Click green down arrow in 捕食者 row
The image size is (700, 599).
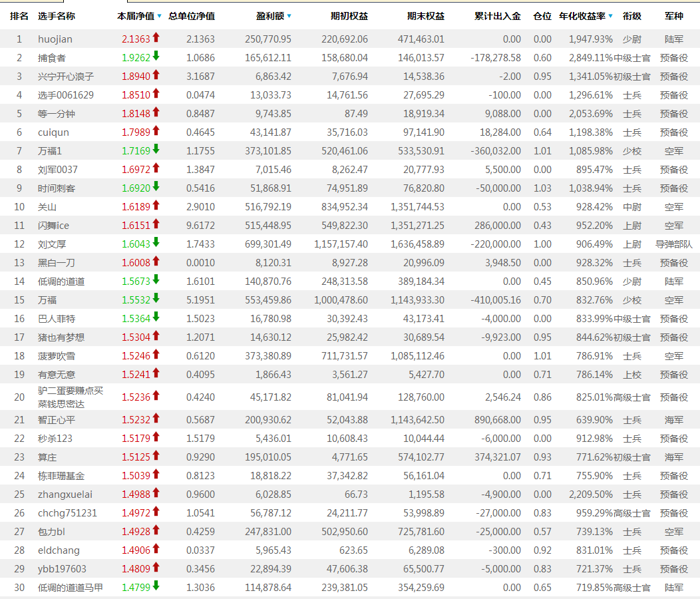[156, 57]
